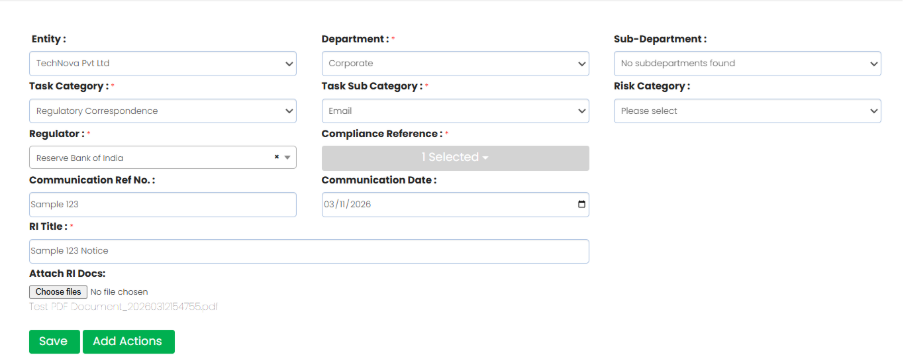Expand the Sub-Department dropdown
The height and width of the screenshot is (363, 903).
[x=748, y=63]
